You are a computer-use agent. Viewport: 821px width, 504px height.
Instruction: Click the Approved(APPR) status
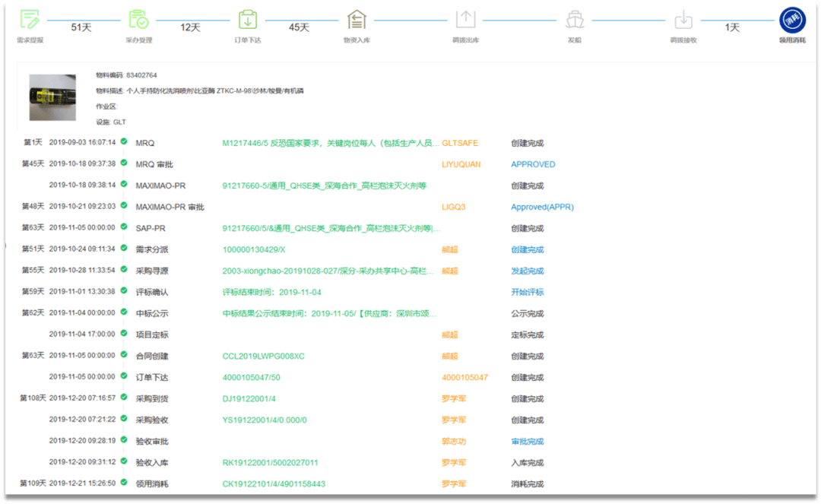[543, 207]
